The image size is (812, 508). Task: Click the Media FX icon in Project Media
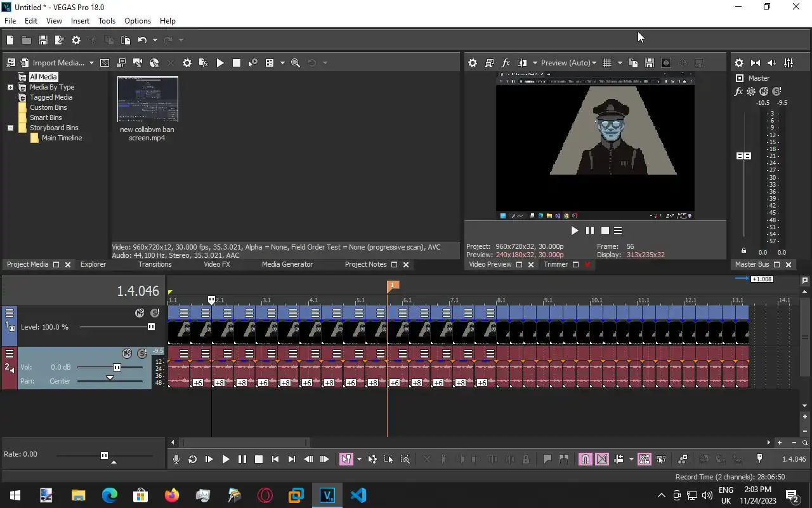pos(204,63)
